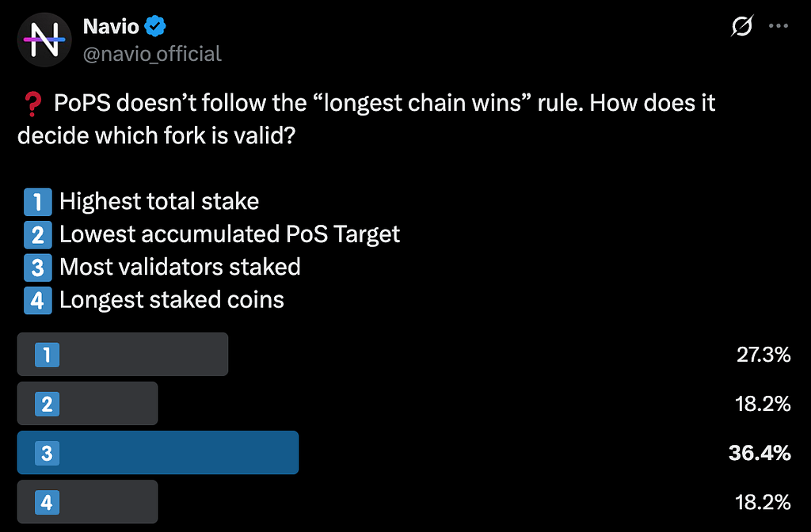Click the 18.2% result for option 4
Screen dimensions: 811x532
pyautogui.click(x=763, y=502)
